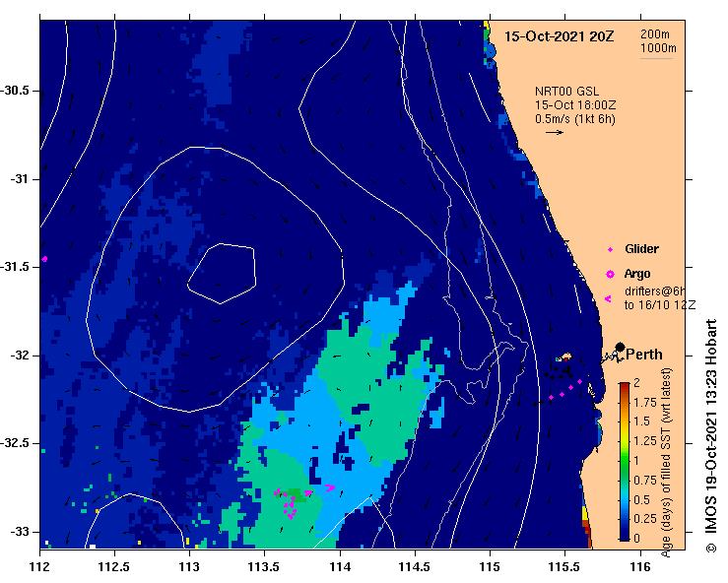The height and width of the screenshot is (583, 728).
Task: Click the colorbar tick label 0.25
Action: coord(645,518)
